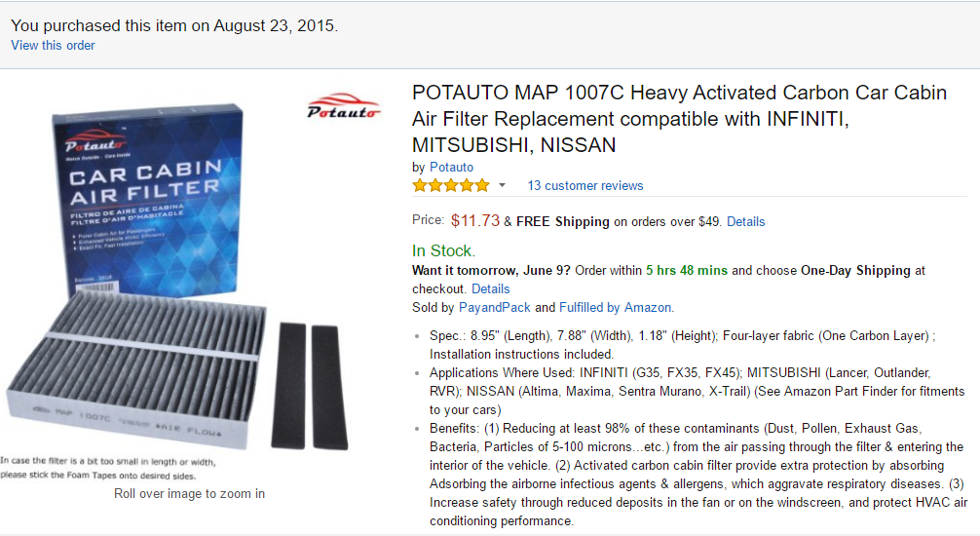
Task: Click the Fulfilled by Amazon link
Action: 616,307
